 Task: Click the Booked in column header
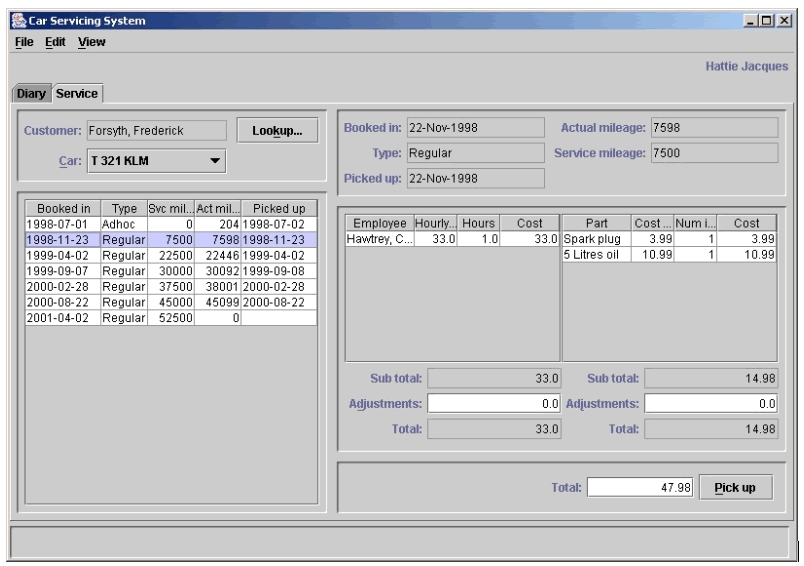[x=61, y=209]
